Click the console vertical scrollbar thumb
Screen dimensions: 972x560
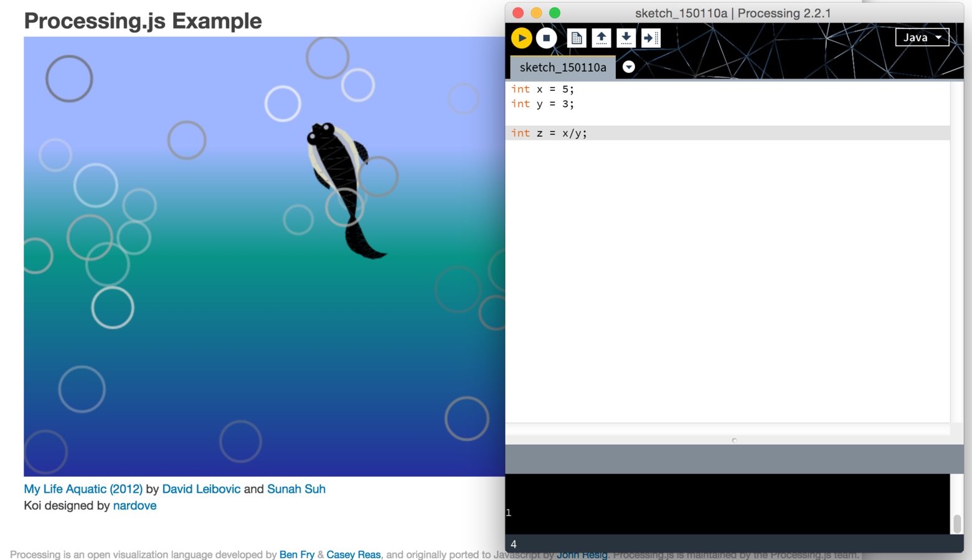click(x=957, y=523)
